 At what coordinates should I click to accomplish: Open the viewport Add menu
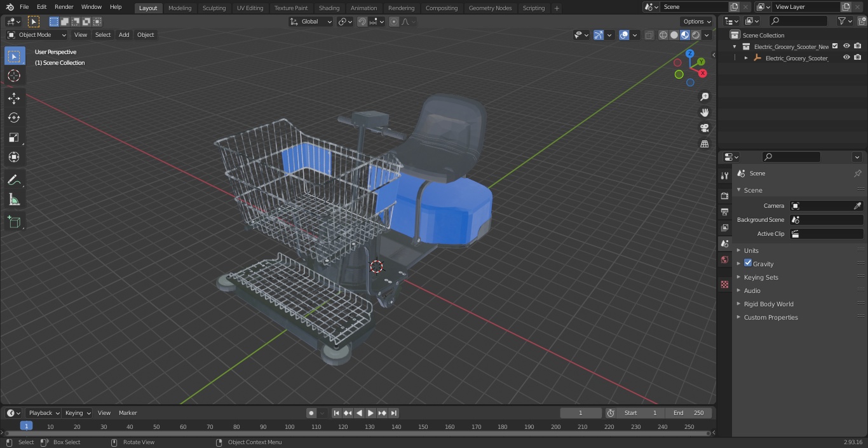124,35
